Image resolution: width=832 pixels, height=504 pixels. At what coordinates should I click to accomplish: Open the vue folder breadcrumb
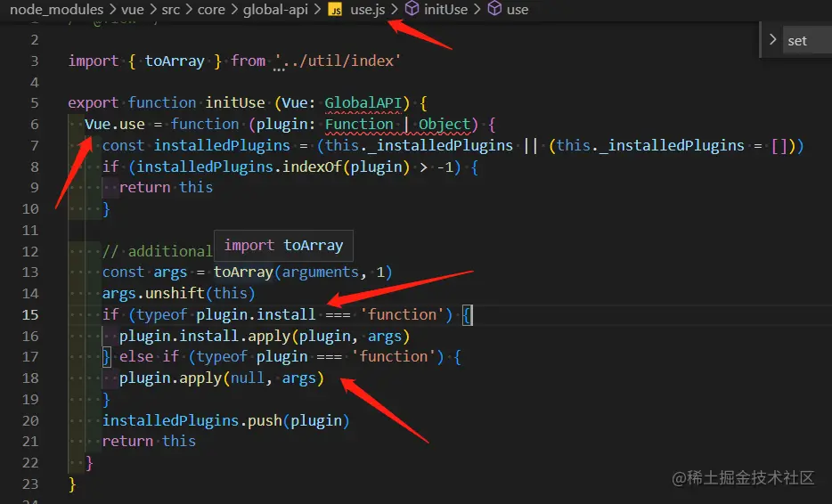(x=133, y=10)
